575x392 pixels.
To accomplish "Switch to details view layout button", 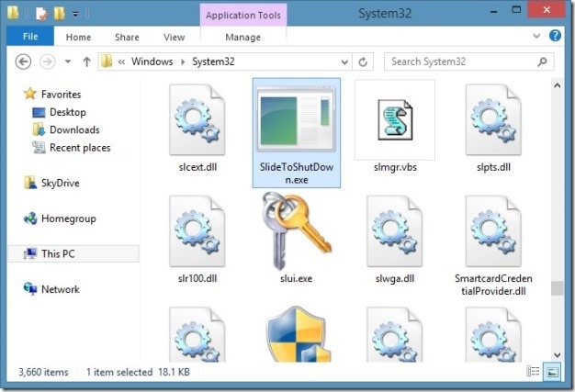I will (x=533, y=372).
